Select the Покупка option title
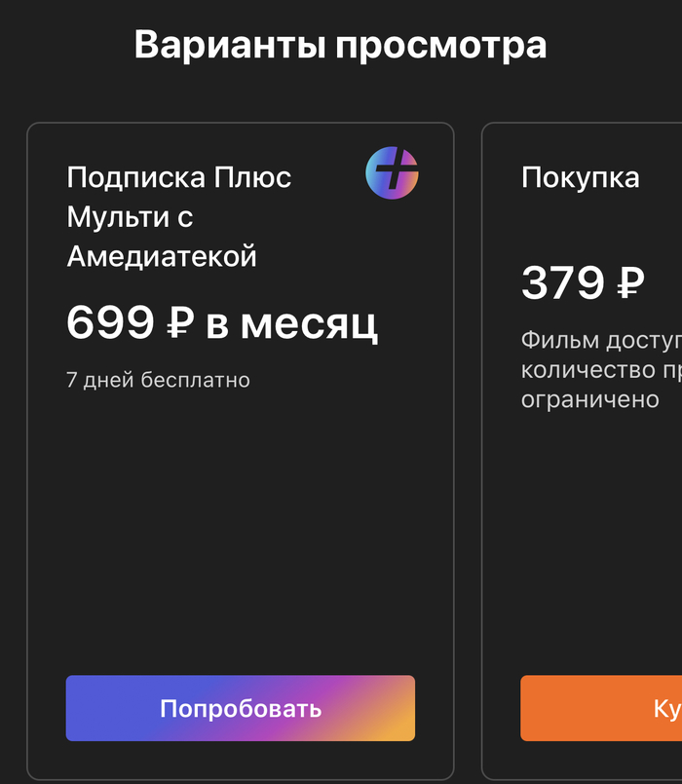Image resolution: width=682 pixels, height=784 pixels. pyautogui.click(x=581, y=177)
